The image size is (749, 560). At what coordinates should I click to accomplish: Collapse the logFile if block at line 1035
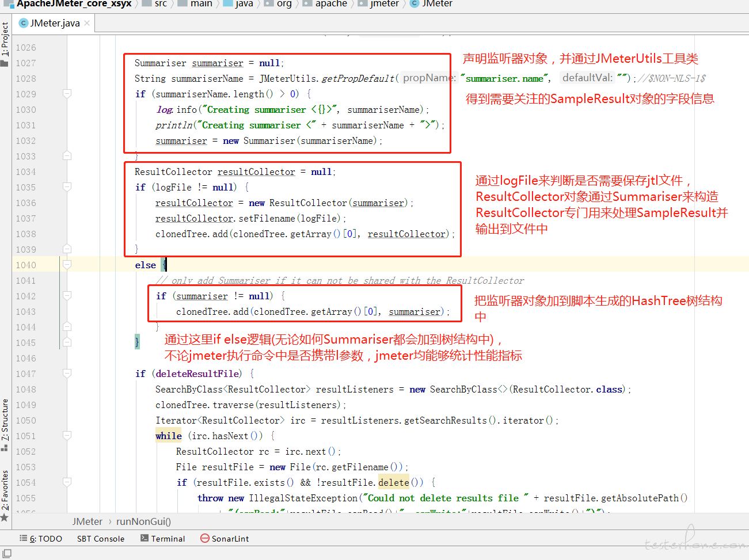67,187
